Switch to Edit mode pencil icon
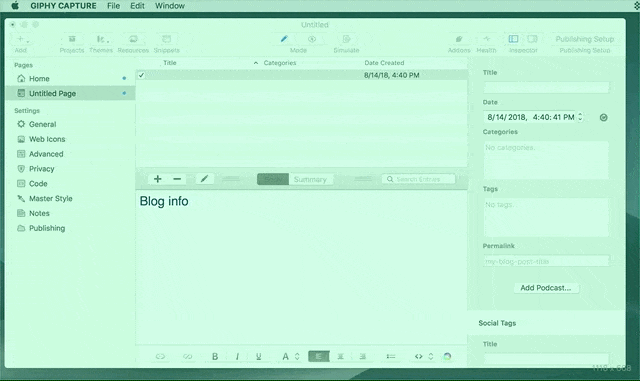Image resolution: width=640 pixels, height=381 pixels. click(284, 39)
